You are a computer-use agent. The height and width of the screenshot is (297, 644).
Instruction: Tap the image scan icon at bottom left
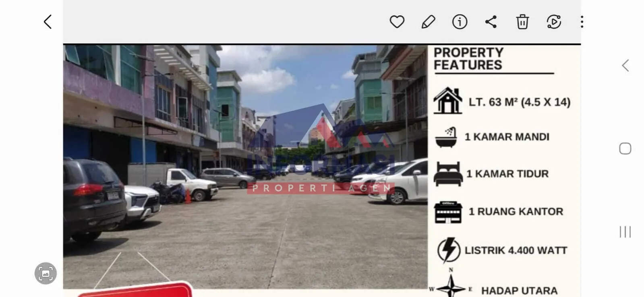click(46, 274)
